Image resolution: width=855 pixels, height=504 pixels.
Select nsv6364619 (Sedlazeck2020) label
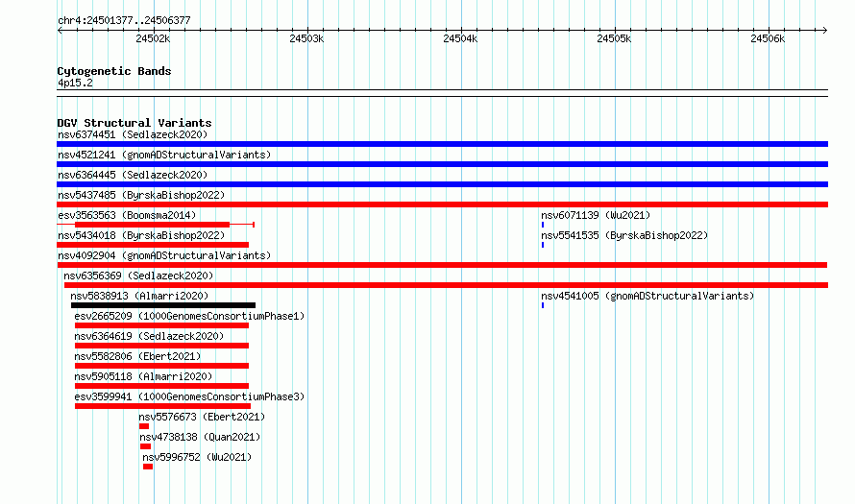point(149,336)
